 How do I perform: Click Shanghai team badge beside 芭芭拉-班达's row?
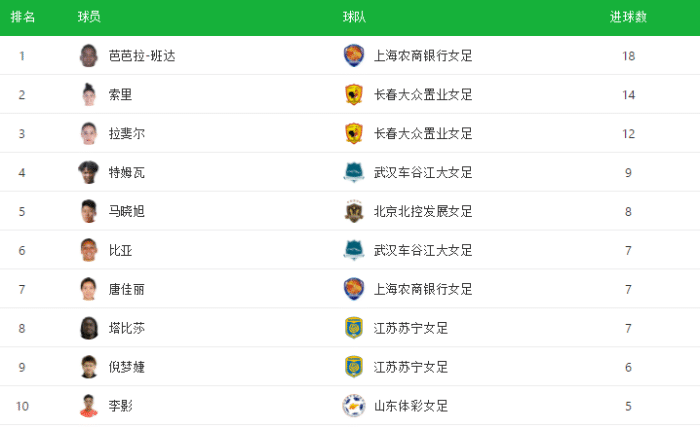(354, 56)
